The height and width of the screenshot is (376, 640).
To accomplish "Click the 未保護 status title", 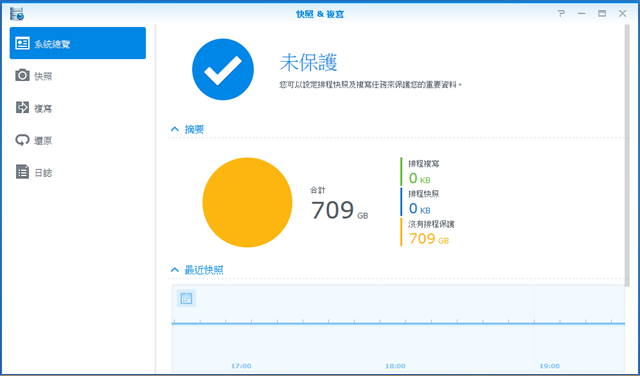I will coord(309,62).
